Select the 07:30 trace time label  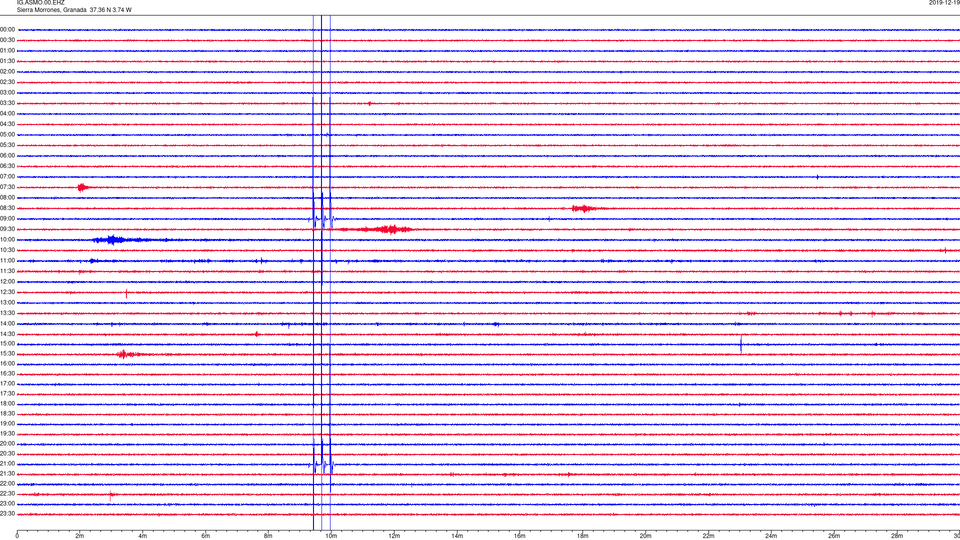coord(8,187)
